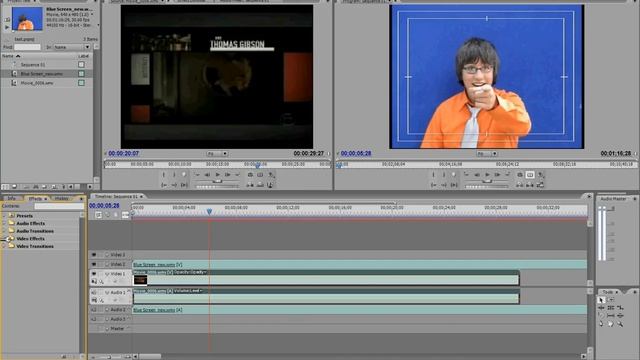Switch to the Info tab
Image resolution: width=640 pixels, height=360 pixels.
click(x=12, y=198)
